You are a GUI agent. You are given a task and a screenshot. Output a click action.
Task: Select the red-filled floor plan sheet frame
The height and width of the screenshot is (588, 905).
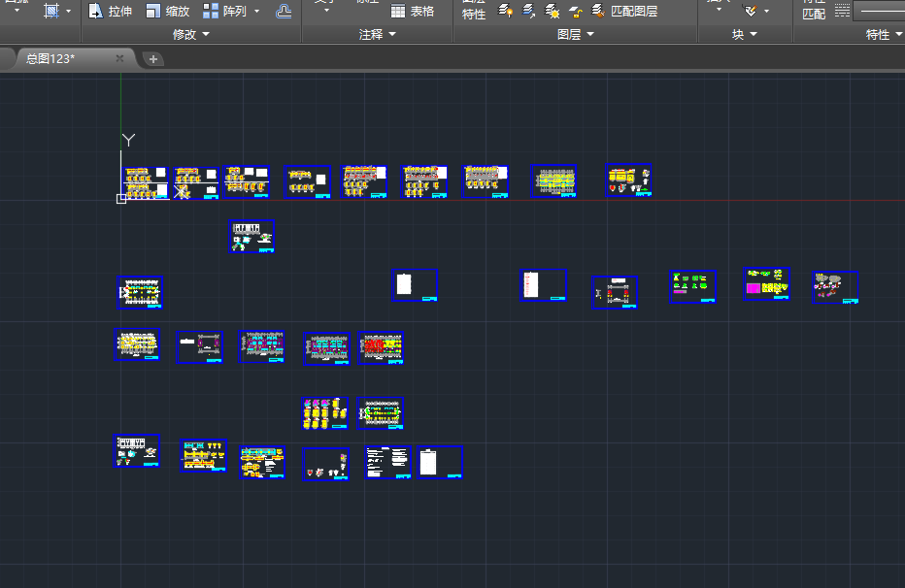(x=381, y=347)
